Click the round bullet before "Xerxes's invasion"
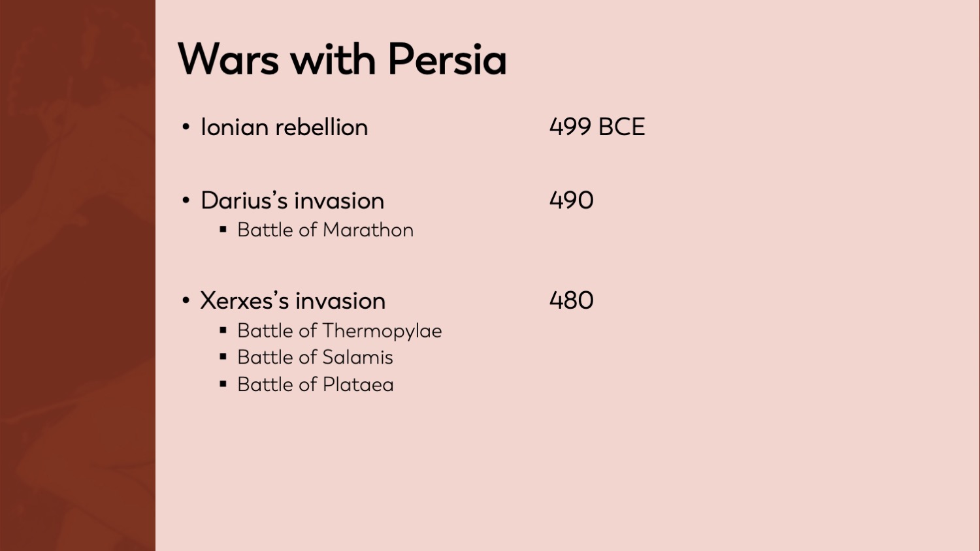The width and height of the screenshot is (980, 551). pos(186,301)
